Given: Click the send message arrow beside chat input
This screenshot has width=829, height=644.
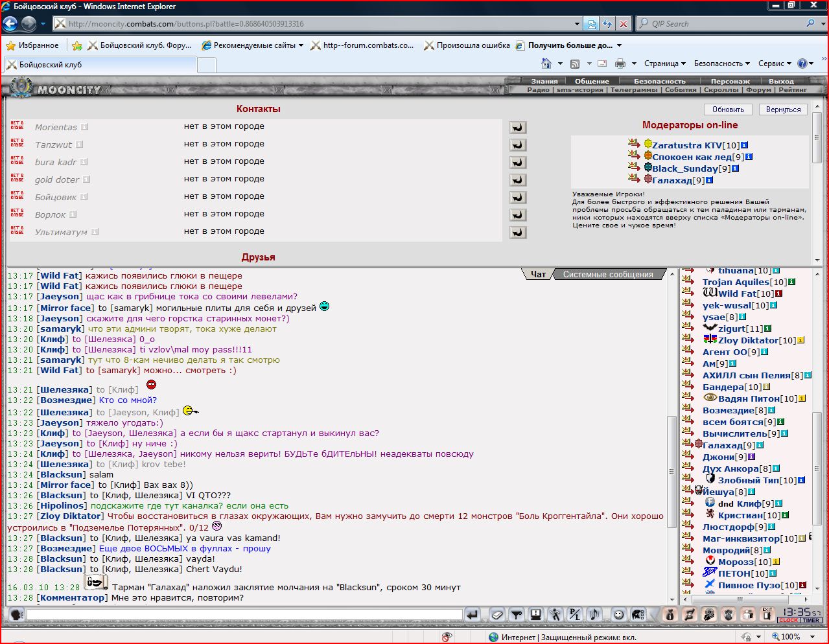Looking at the screenshot, I should [473, 614].
